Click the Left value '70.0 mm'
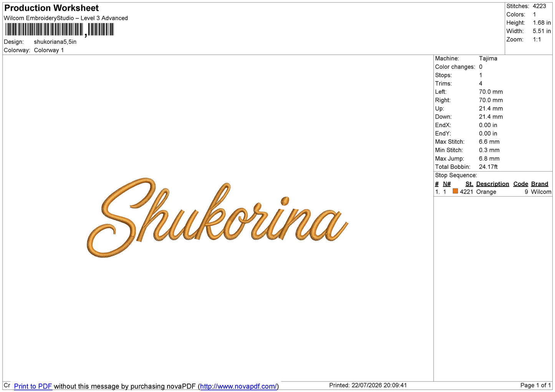Image resolution: width=555 pixels, height=392 pixels. click(x=491, y=92)
